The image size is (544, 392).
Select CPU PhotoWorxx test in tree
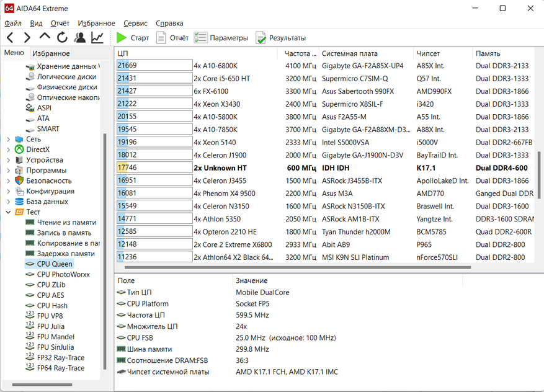point(63,274)
